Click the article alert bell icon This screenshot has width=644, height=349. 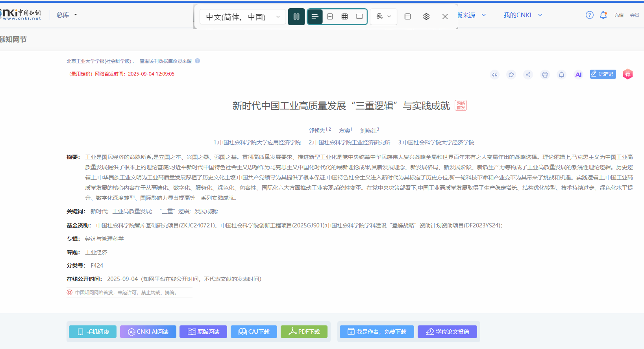pos(562,75)
